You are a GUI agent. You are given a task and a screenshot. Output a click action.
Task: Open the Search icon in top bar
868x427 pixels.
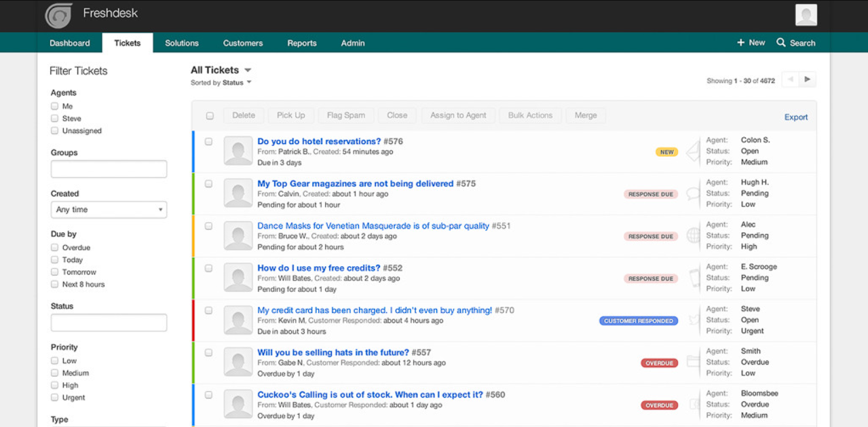795,42
